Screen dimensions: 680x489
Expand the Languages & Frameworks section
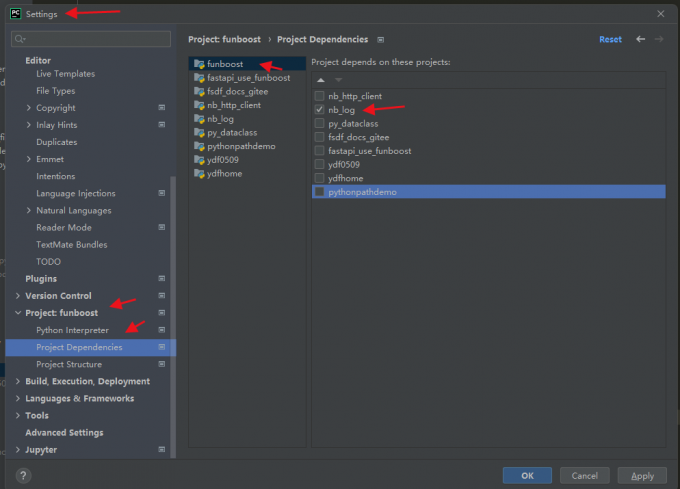[18, 398]
